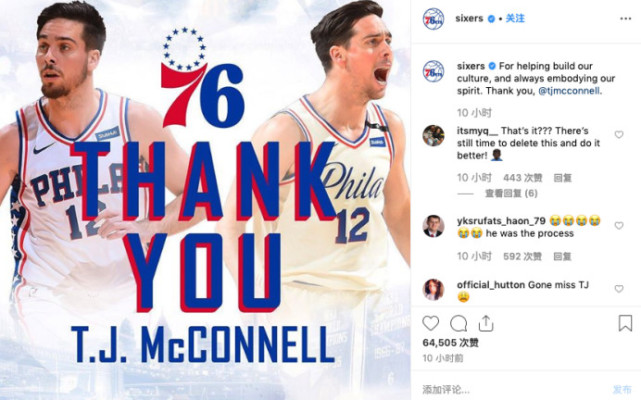The width and height of the screenshot is (641, 400).
Task: Open the comment bubble icon
Action: pos(458,324)
